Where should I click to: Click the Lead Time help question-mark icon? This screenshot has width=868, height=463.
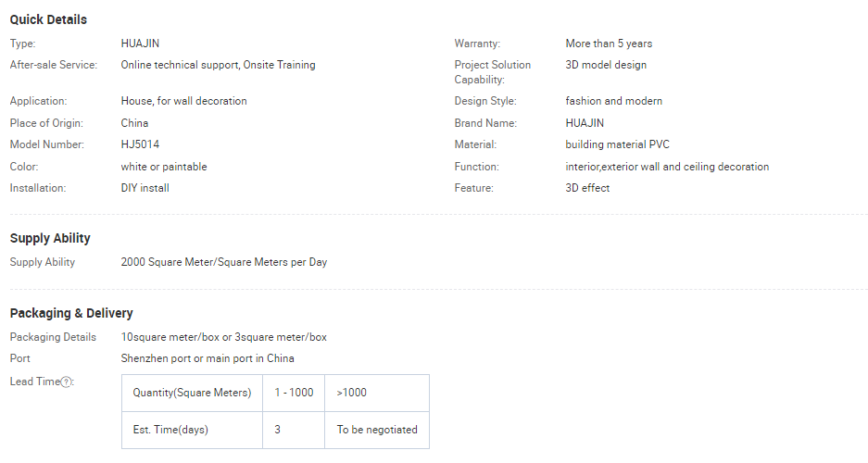point(67,382)
